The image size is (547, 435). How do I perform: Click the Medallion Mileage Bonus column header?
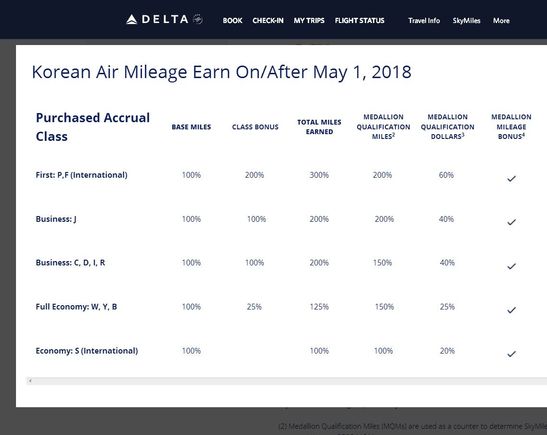[x=511, y=127]
